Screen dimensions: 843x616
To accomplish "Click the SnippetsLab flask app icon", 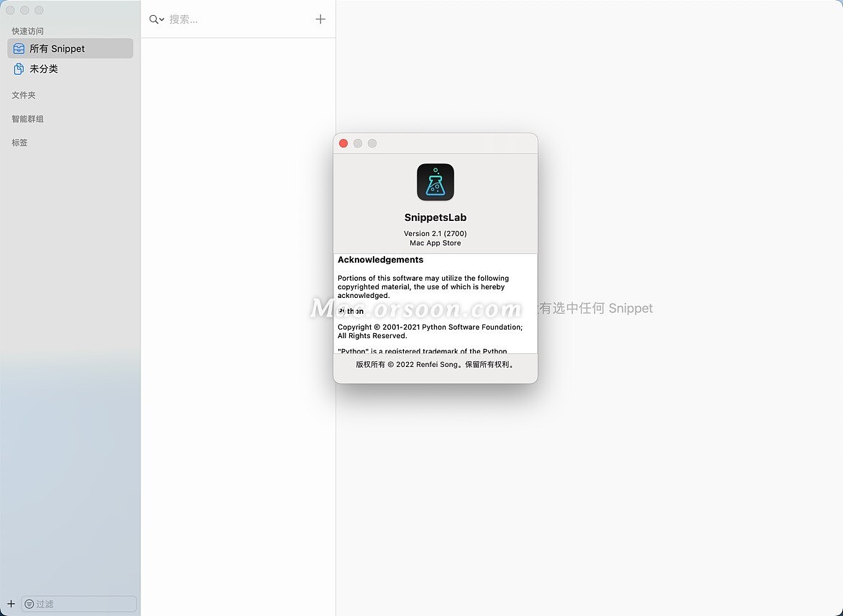I will pyautogui.click(x=435, y=182).
